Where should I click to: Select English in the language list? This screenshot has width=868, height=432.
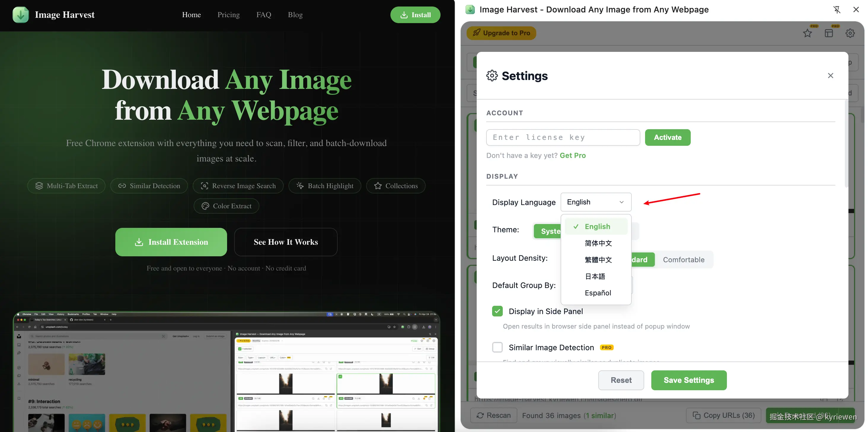596,227
